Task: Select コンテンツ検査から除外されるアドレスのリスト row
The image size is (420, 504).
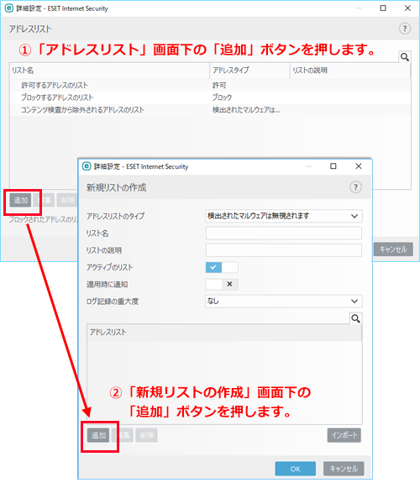Action: pyautogui.click(x=210, y=110)
